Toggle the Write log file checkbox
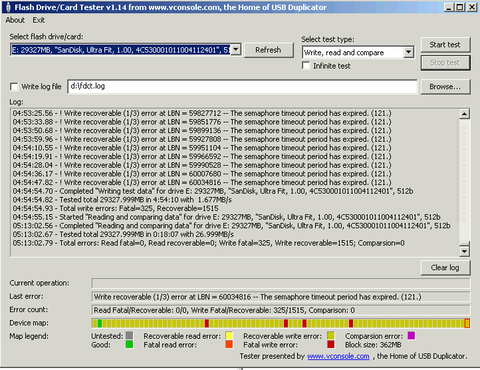Screen dimensions: 480x370 coord(14,87)
